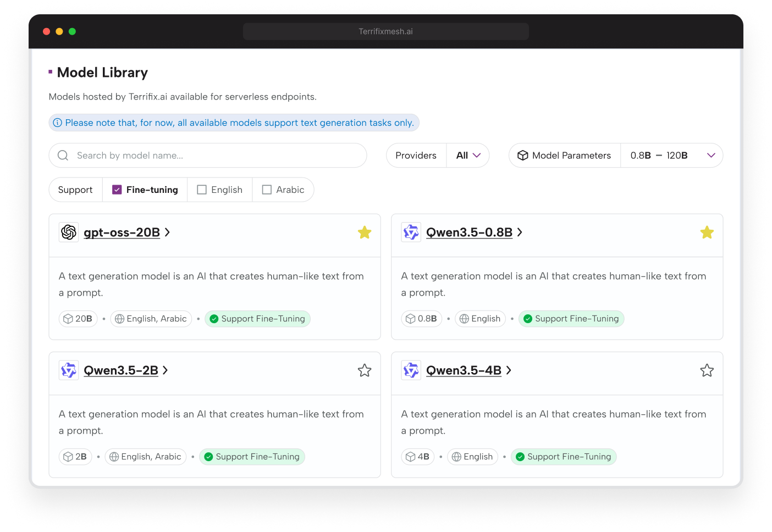The width and height of the screenshot is (772, 532).
Task: Star the Qwen3.5-4B model
Action: [707, 370]
